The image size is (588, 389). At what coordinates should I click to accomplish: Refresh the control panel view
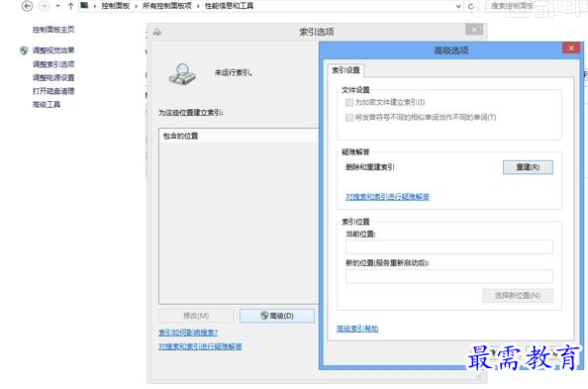click(x=471, y=6)
